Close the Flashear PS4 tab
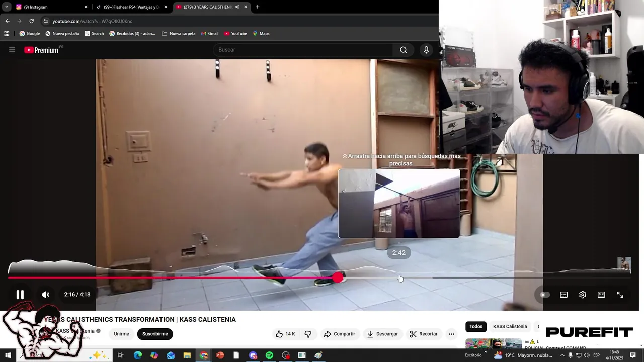 click(x=166, y=7)
